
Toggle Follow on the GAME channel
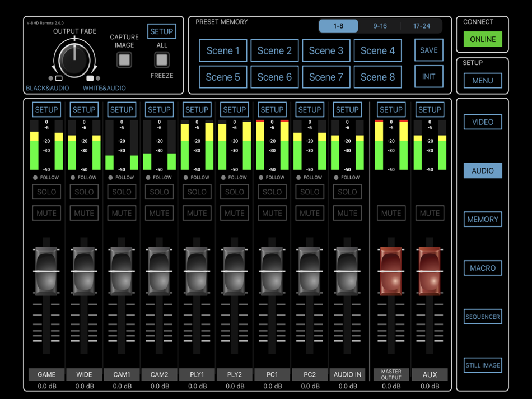(35, 178)
